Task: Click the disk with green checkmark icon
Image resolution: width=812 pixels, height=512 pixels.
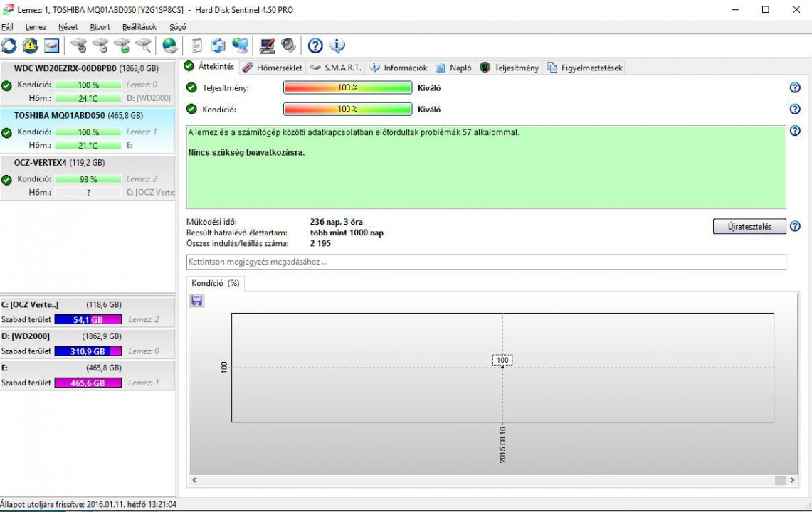Action: pyautogui.click(x=122, y=46)
